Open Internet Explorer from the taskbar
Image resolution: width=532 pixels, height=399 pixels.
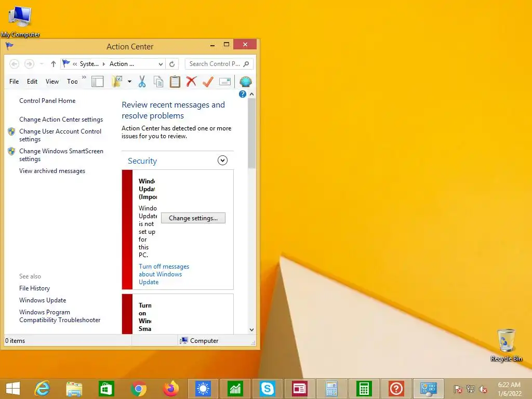click(x=43, y=389)
